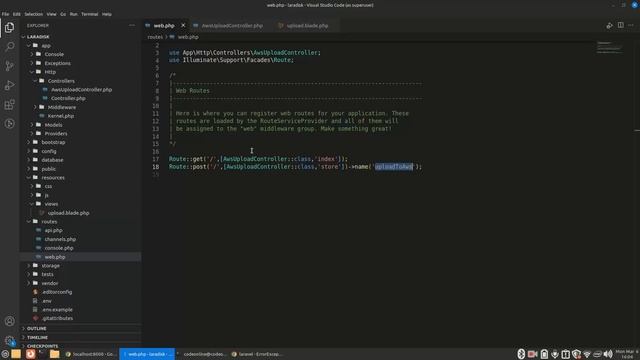Click the run icon in editor title bar
640x360 pixels.
coord(609,25)
